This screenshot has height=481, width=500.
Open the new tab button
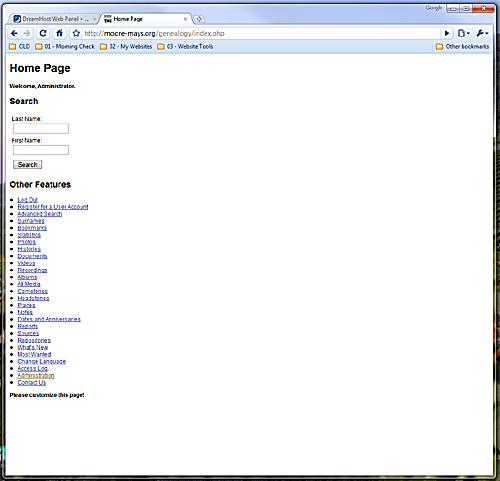199,19
